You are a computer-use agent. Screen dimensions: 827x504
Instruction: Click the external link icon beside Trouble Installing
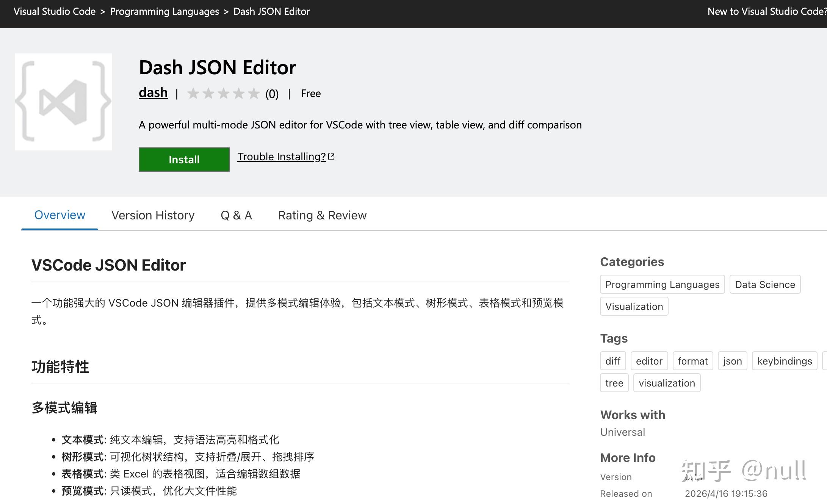(331, 157)
